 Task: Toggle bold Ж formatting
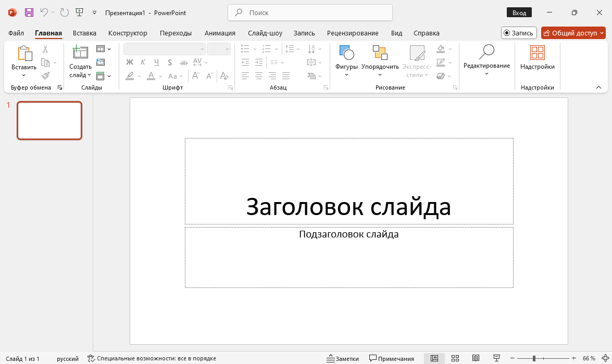(x=130, y=62)
